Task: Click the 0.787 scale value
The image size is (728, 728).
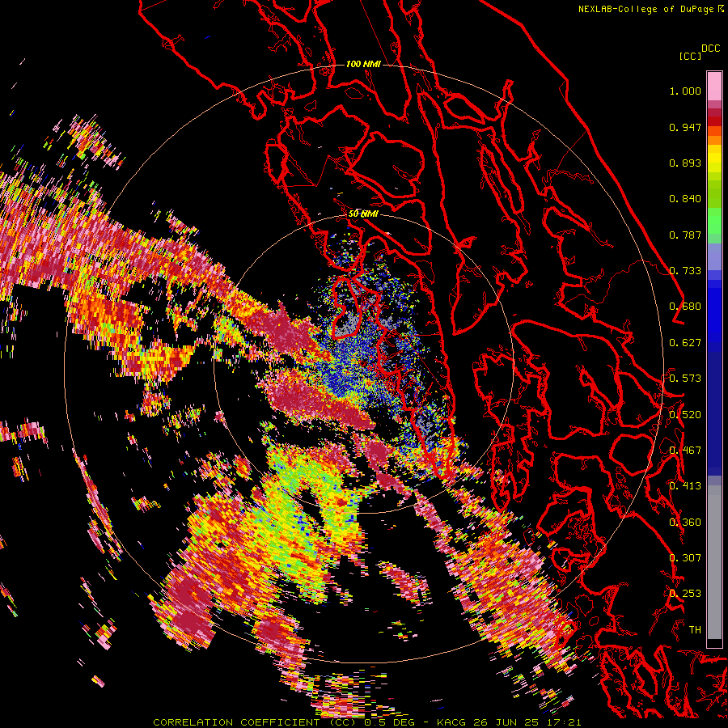Action: pos(685,235)
